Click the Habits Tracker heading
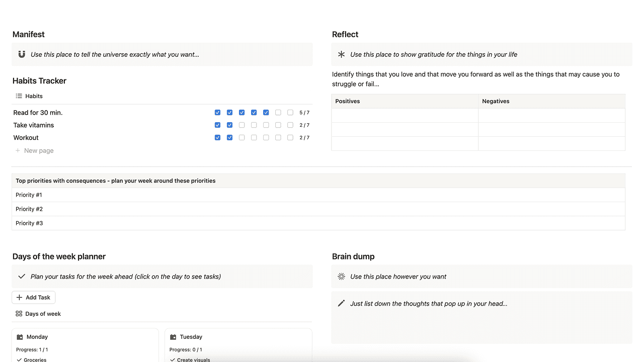Viewport: 644px width, 362px height. click(39, 80)
